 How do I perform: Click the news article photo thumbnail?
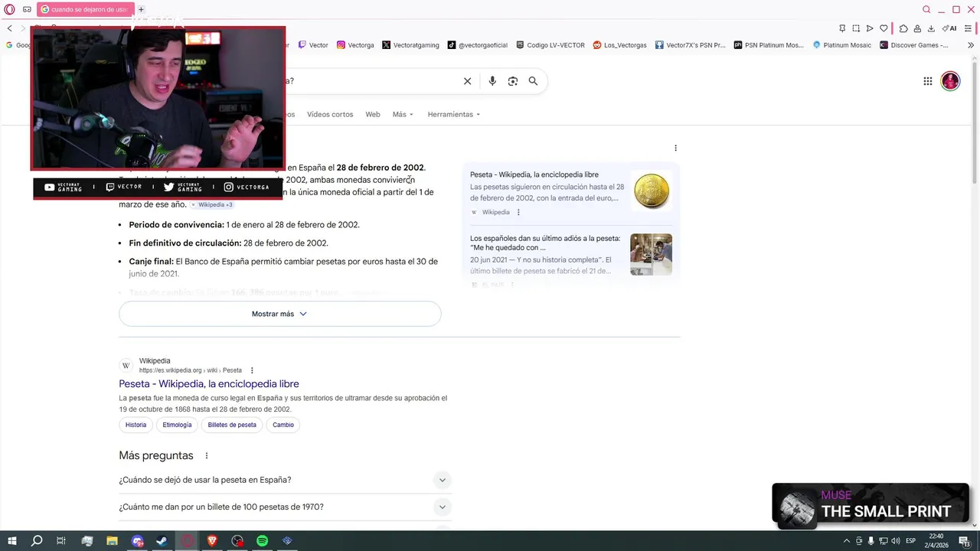pos(651,254)
